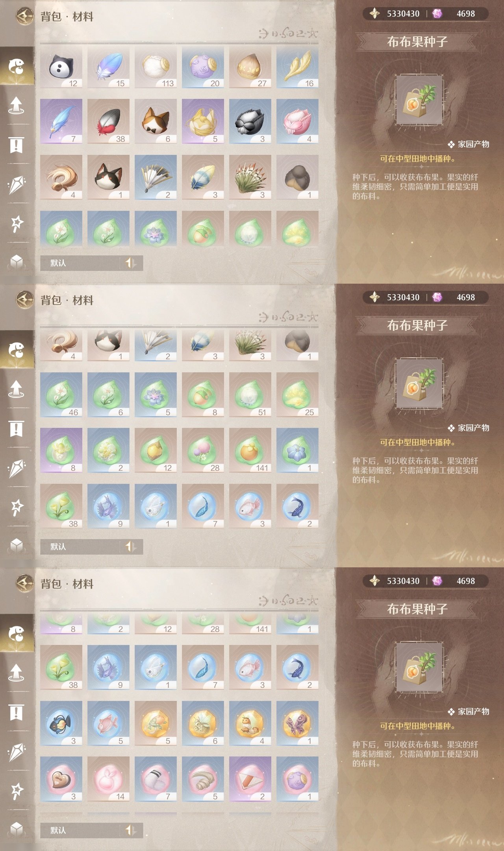
Task: Toggle sort direction arrow in the bottom panel
Action: click(131, 830)
